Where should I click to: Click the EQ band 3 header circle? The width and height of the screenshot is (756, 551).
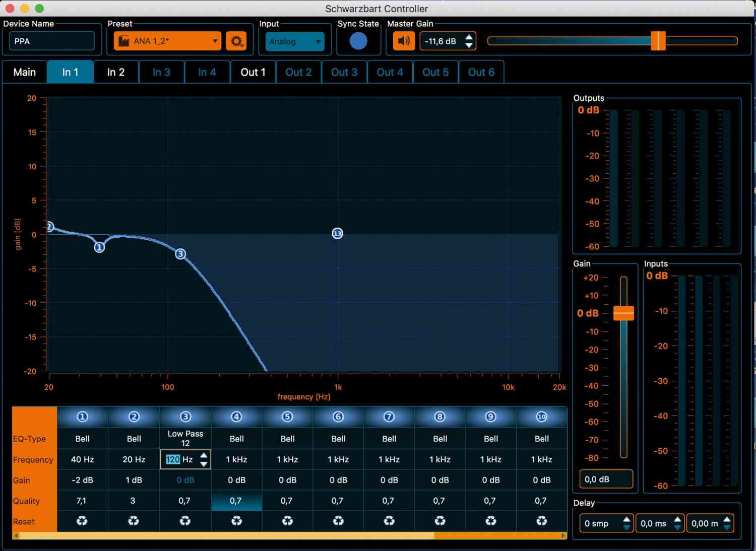(x=185, y=417)
